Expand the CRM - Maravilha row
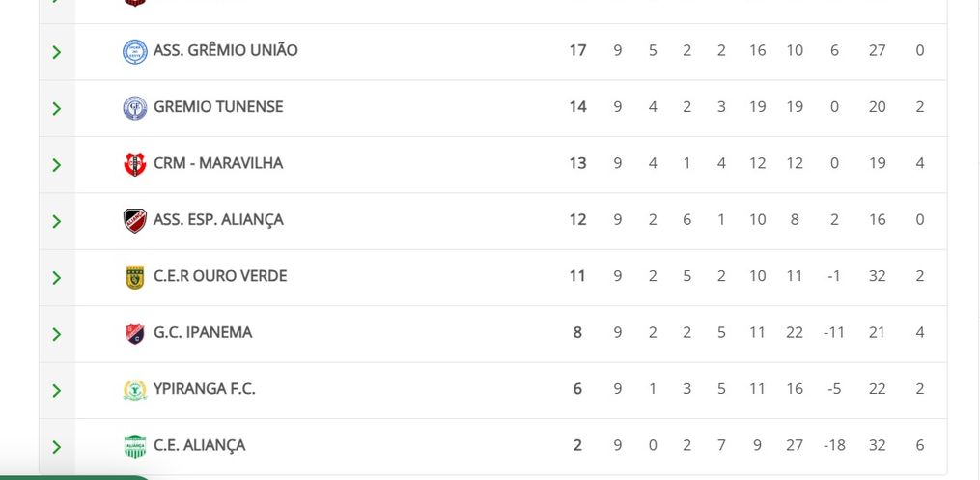The height and width of the screenshot is (480, 980). pos(56,165)
